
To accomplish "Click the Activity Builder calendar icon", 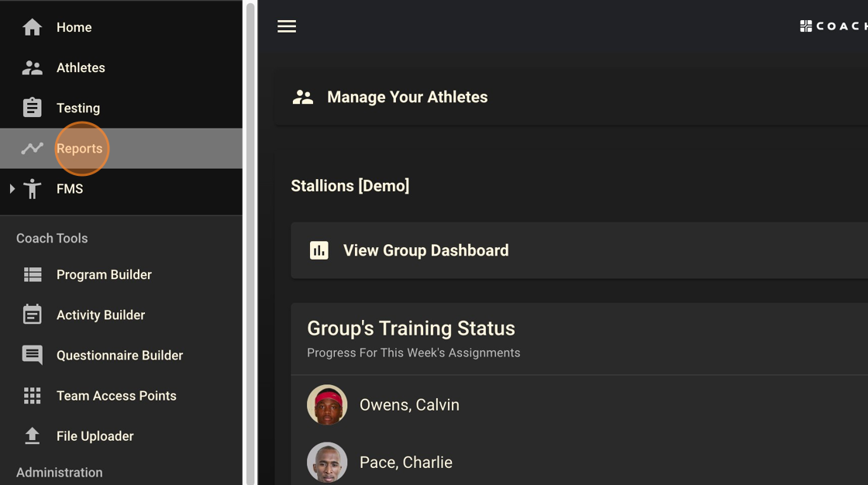I will 32,315.
